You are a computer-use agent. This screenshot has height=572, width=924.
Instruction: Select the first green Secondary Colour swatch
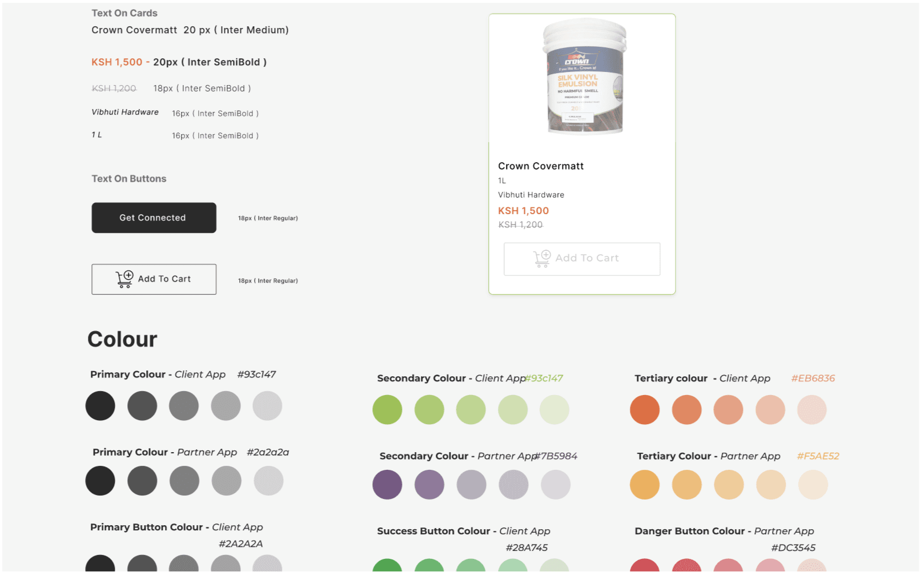387,409
